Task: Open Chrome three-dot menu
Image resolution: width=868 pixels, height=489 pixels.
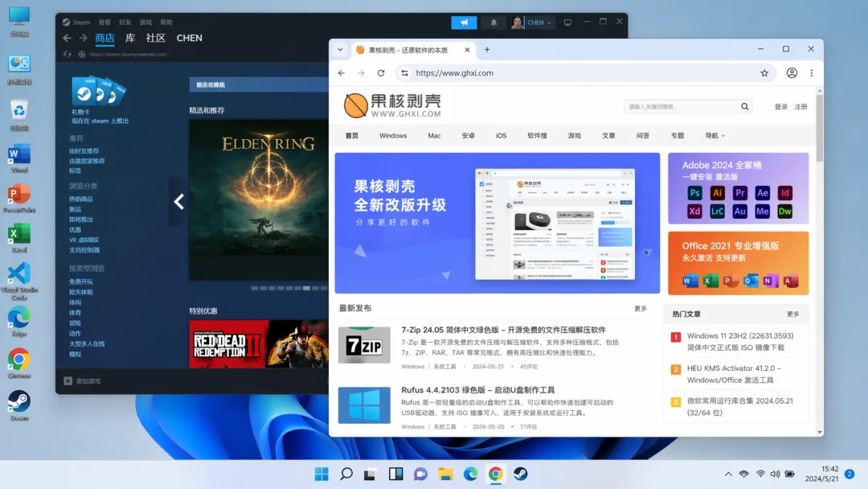Action: (x=812, y=73)
